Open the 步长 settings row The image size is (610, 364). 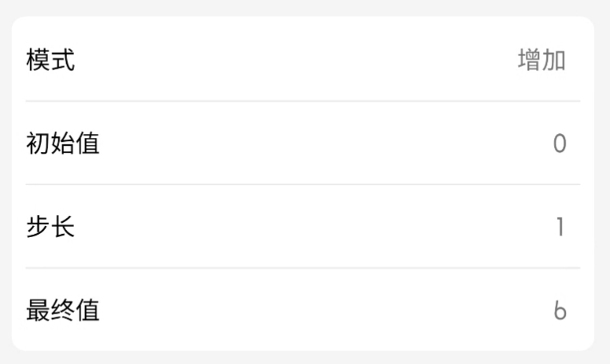(x=303, y=228)
